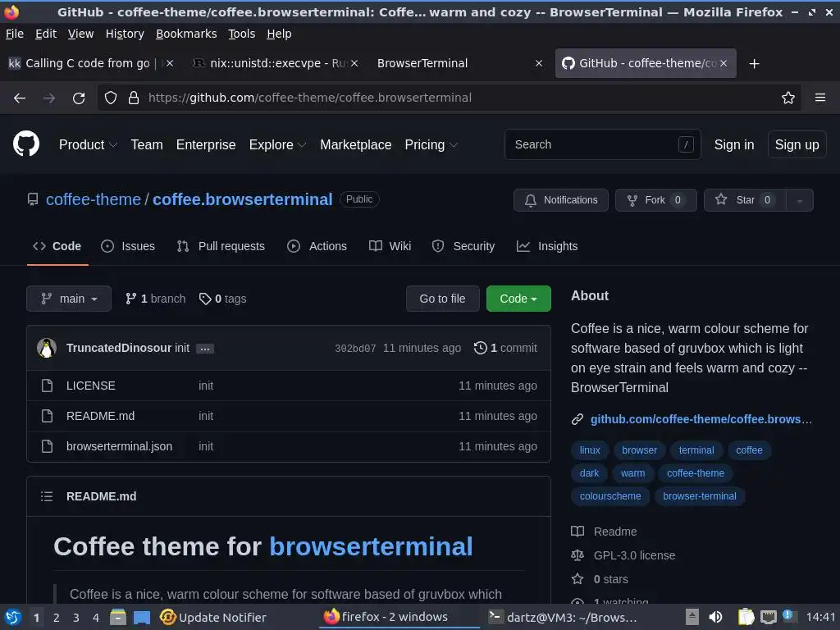The image size is (840, 630).
Task: Go to the GitHub homepage via Octocat logo
Action: coord(25,144)
